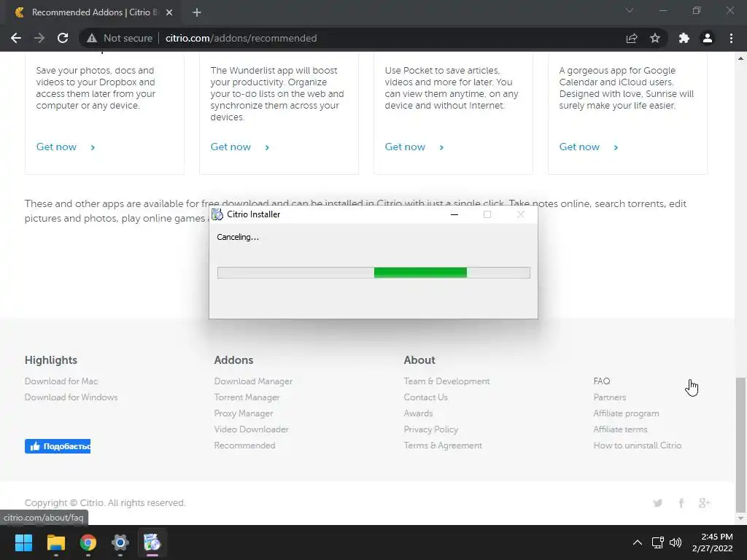The height and width of the screenshot is (560, 747).
Task: Minimize the Citrio Installer window
Action: pyautogui.click(x=454, y=214)
